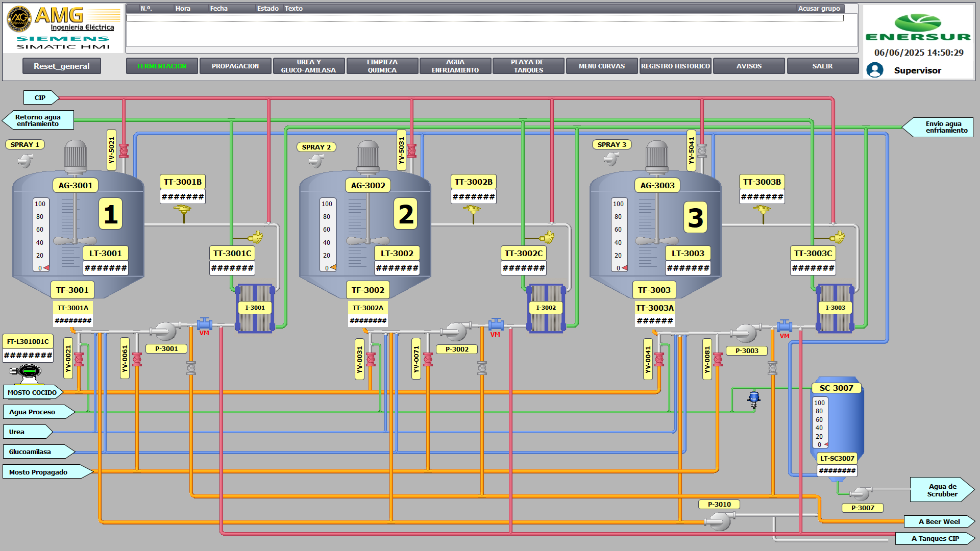
Task: Click the TT-3001B temperature sensor symbol
Action: 182,211
